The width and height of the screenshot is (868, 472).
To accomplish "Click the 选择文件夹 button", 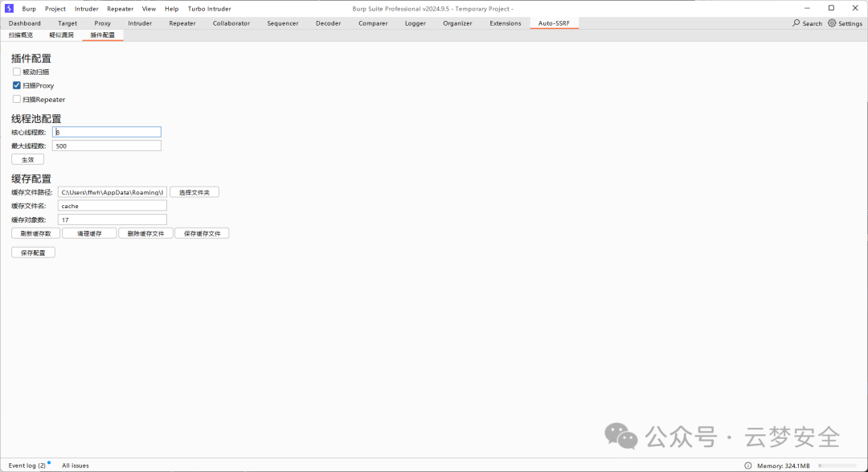I will pyautogui.click(x=194, y=192).
